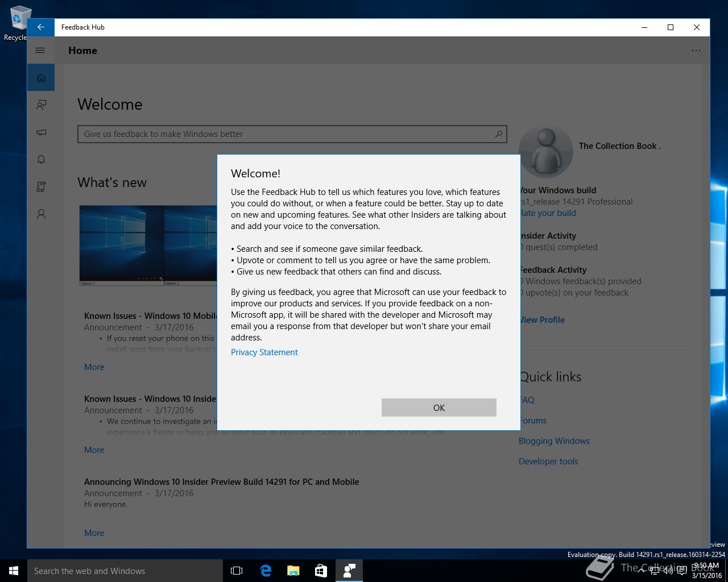This screenshot has width=728, height=582.
Task: Click More under Known Issues Windows 10 Mobile
Action: (94, 367)
